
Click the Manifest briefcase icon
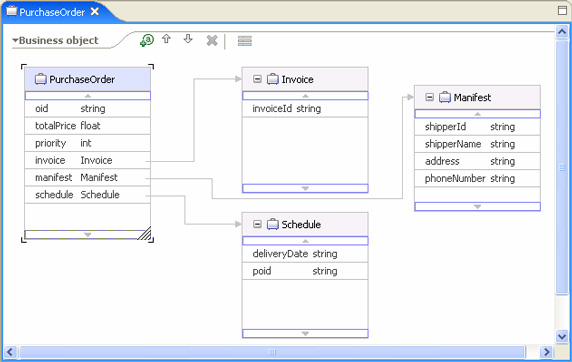pyautogui.click(x=445, y=97)
